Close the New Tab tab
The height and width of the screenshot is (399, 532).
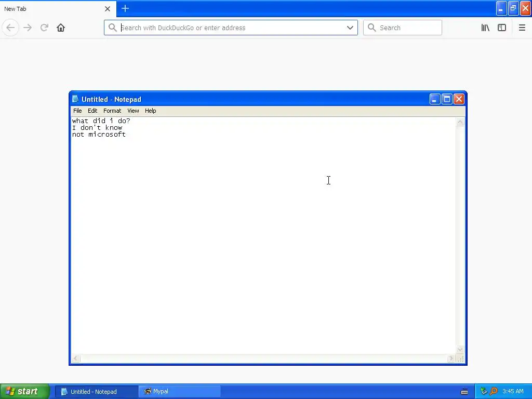coord(108,9)
